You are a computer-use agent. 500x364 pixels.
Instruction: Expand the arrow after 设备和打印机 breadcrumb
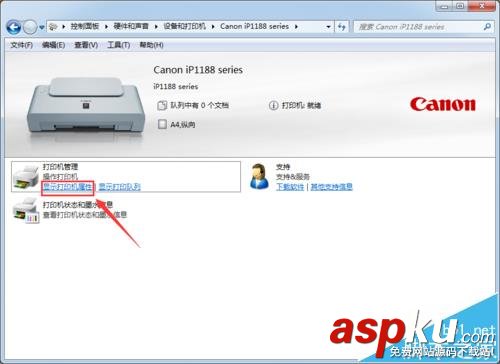click(213, 27)
